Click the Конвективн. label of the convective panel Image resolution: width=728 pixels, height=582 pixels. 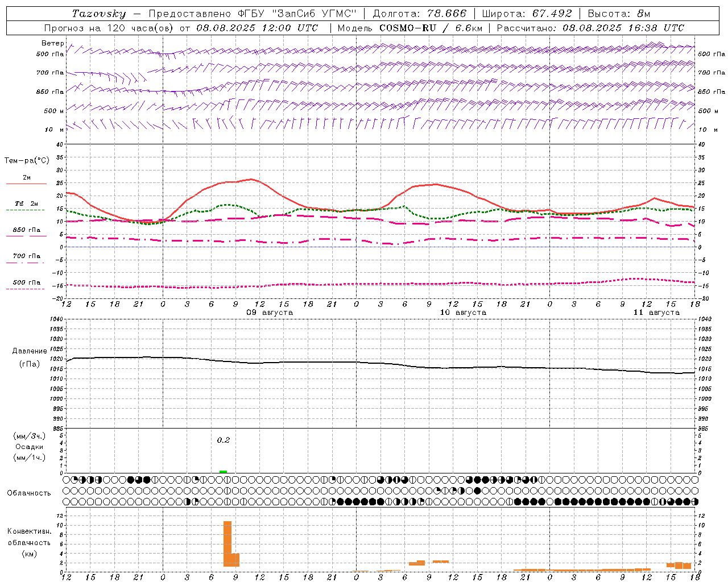pyautogui.click(x=29, y=531)
